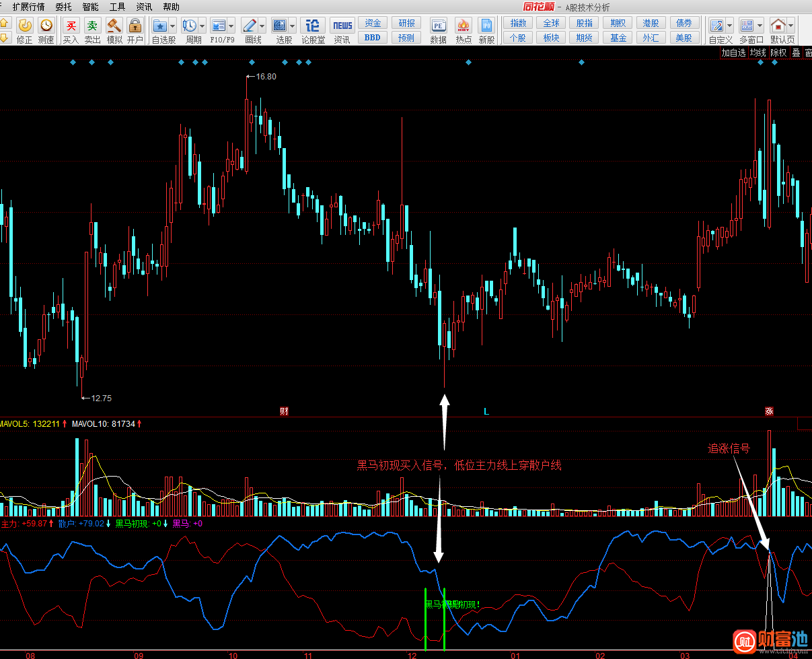Click the 开户 open account lock icon
The image size is (812, 659).
click(x=135, y=26)
